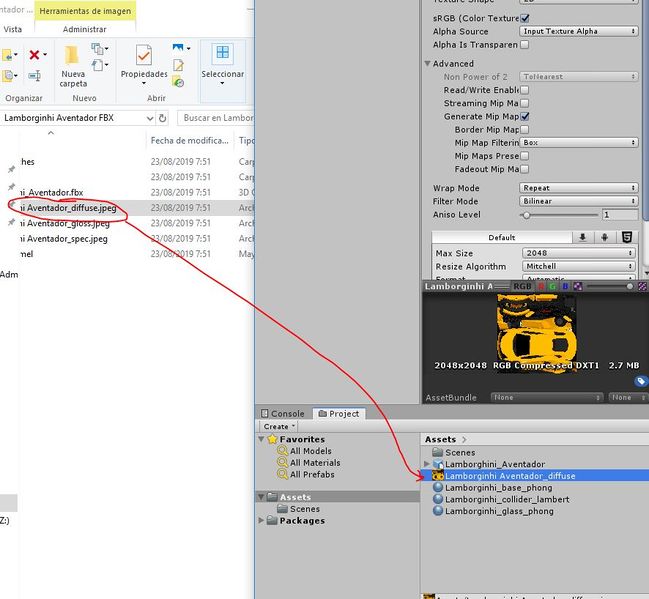Open the Max Size 2048 dropdown
Screen dimensions: 649x599
tap(579, 253)
